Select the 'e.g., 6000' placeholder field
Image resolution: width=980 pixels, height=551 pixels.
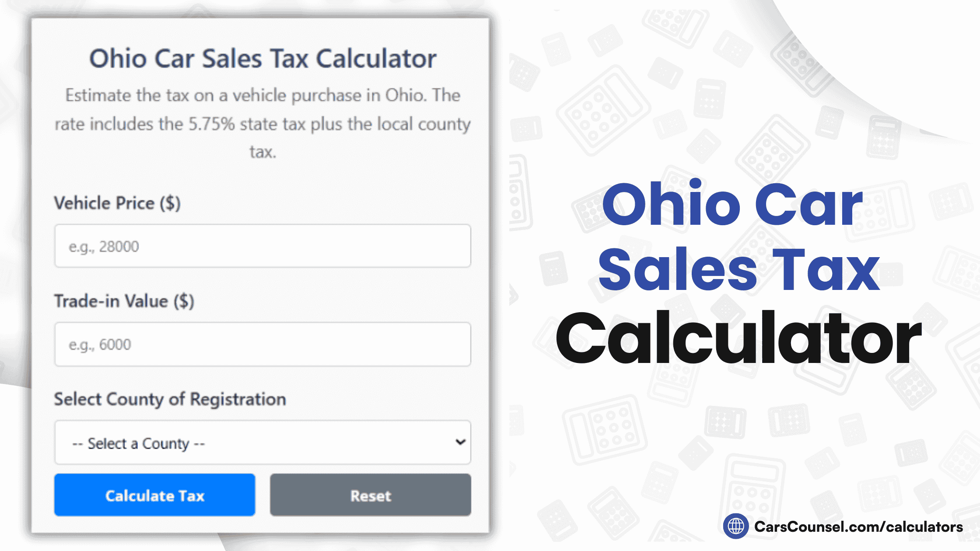(262, 344)
